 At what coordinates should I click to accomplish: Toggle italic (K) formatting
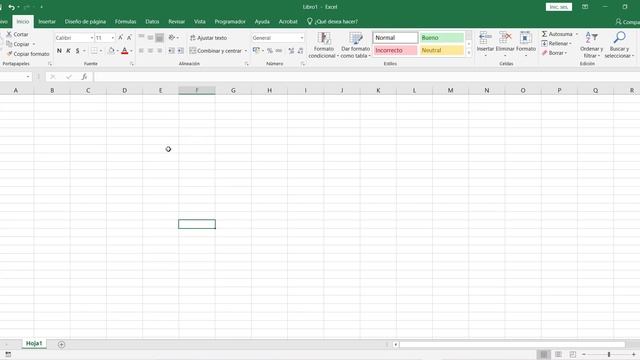click(x=68, y=51)
